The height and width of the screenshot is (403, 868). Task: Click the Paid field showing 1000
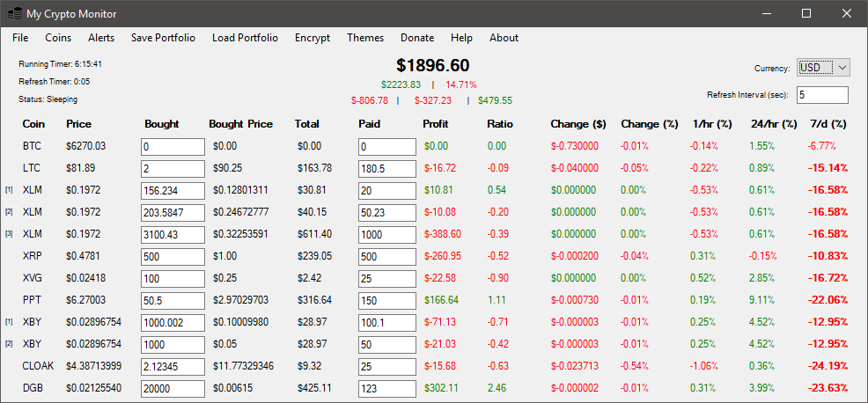[387, 235]
